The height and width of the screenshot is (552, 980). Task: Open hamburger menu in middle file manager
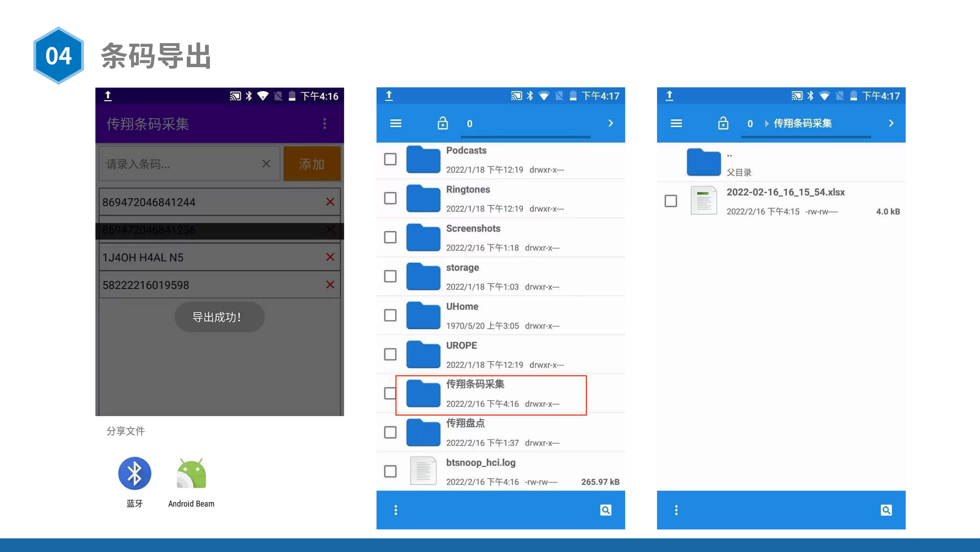pyautogui.click(x=396, y=123)
